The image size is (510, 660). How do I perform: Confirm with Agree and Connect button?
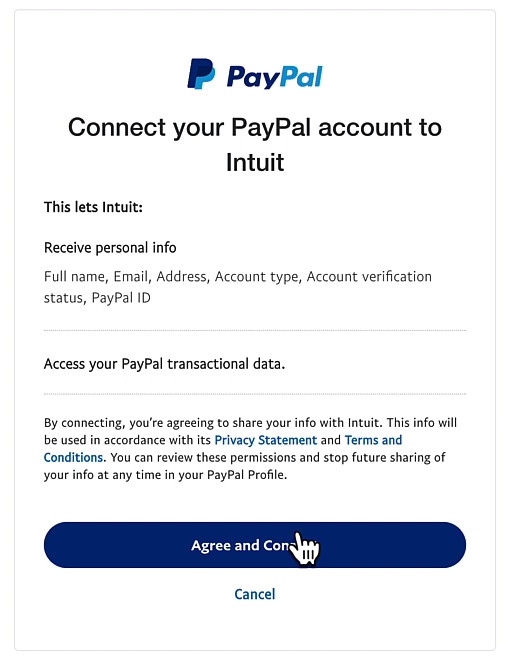click(x=255, y=545)
